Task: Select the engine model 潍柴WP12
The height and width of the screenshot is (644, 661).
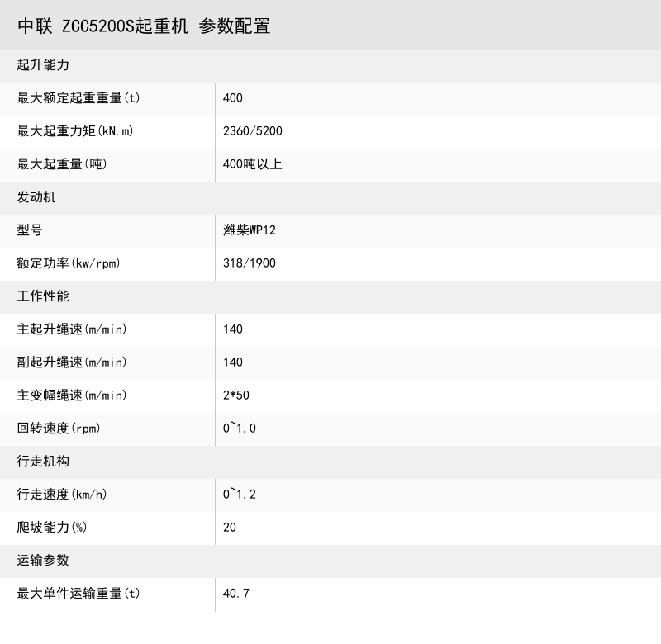Action: coord(250,230)
